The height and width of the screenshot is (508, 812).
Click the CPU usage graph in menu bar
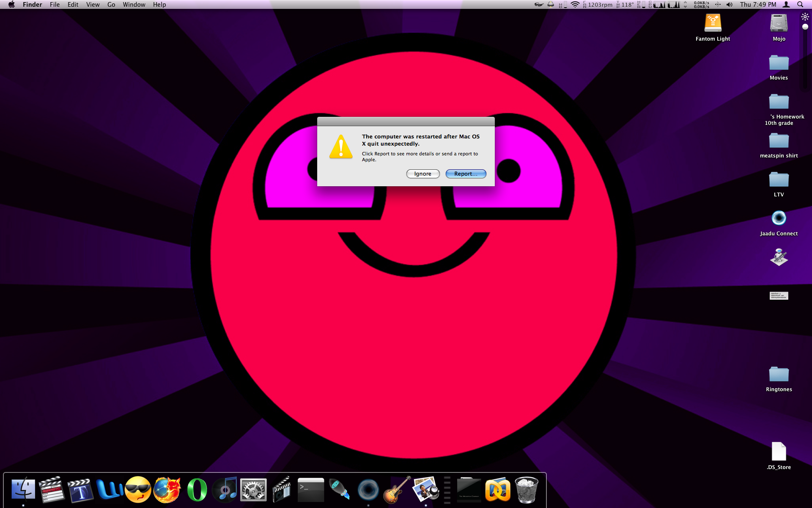pos(666,5)
